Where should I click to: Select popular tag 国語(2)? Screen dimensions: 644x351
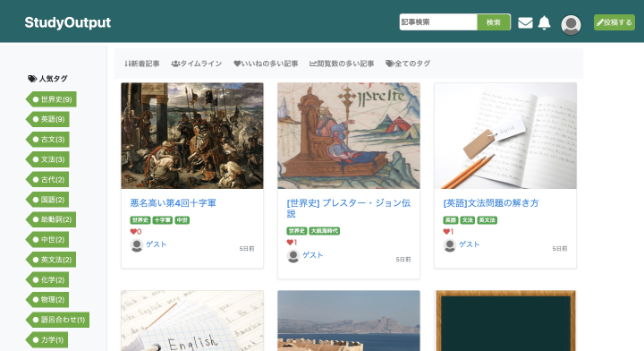(47, 200)
